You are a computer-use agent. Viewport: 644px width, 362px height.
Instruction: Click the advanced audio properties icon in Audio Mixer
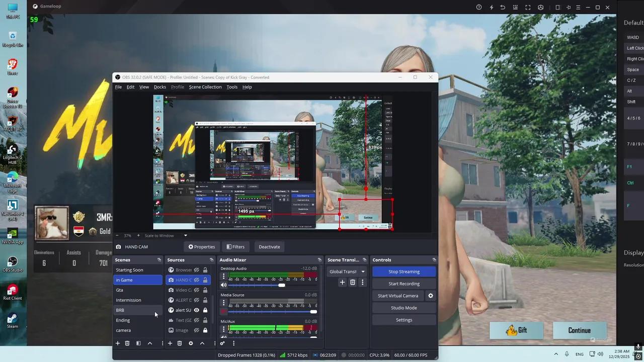[x=222, y=343]
